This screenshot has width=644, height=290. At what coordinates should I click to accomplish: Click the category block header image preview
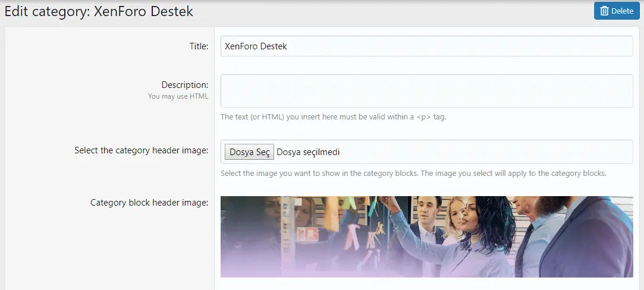tap(426, 237)
